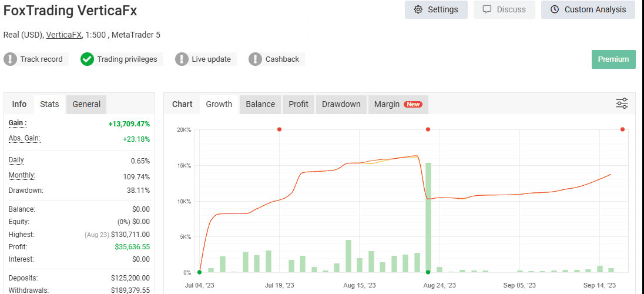Viewport: 644px width, 294px height.
Task: Click the Daily stat label
Action: [x=16, y=160]
